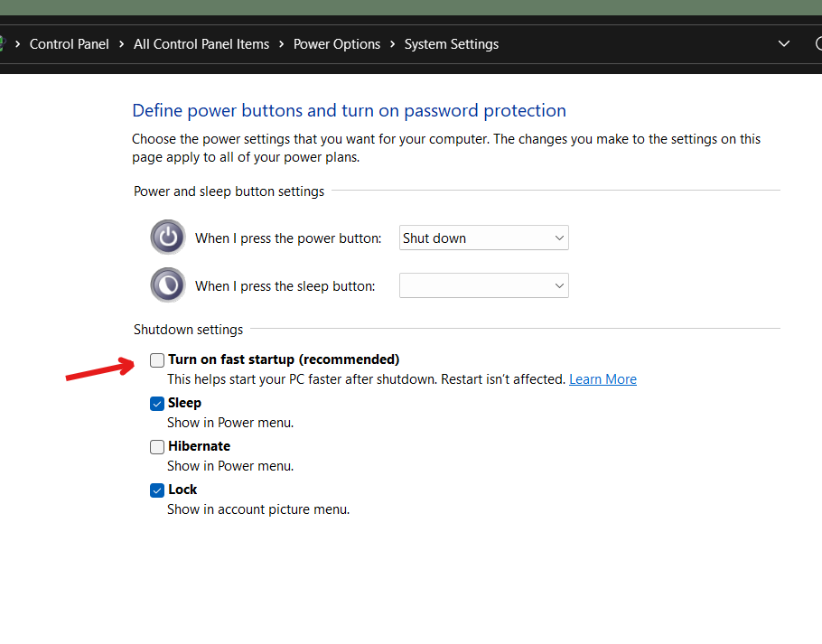Click 'When I press the sleep button' label
822x644 pixels.
tap(285, 286)
